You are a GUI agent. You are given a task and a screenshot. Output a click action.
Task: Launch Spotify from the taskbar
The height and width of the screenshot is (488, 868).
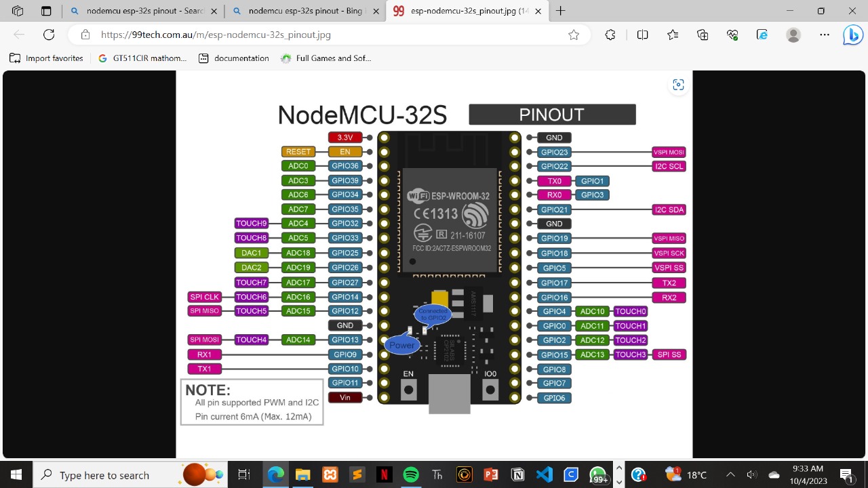point(411,474)
